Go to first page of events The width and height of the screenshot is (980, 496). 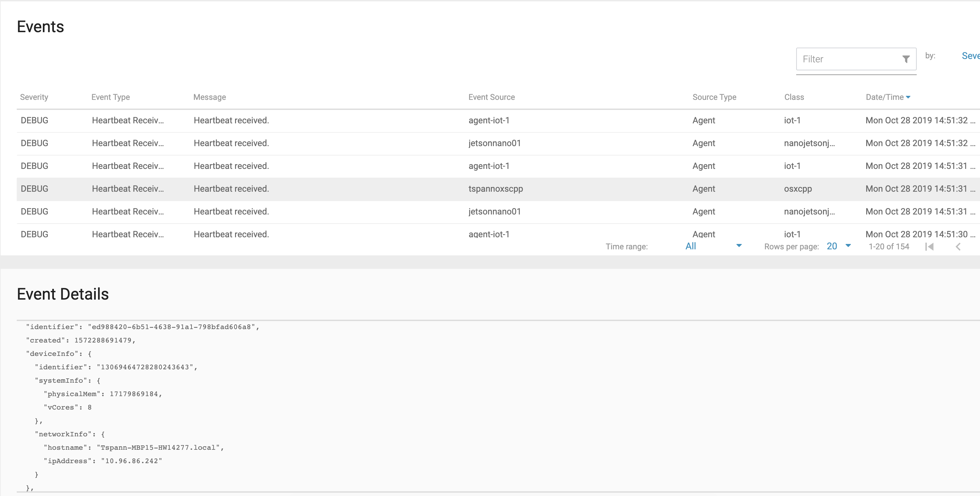coord(929,247)
